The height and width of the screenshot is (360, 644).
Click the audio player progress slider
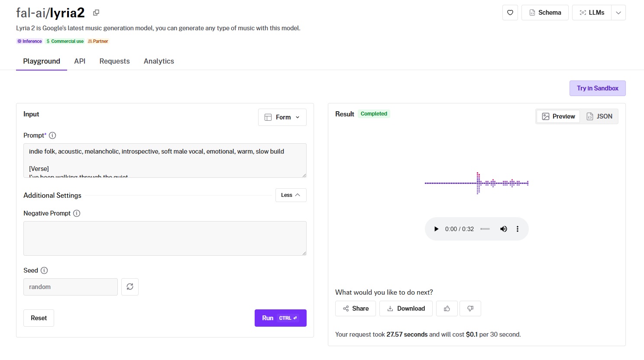(485, 229)
